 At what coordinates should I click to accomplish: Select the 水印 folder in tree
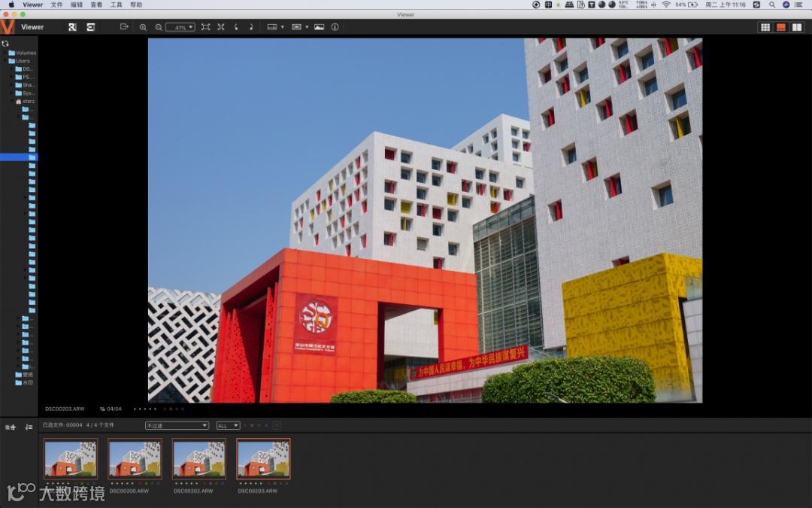[24, 382]
